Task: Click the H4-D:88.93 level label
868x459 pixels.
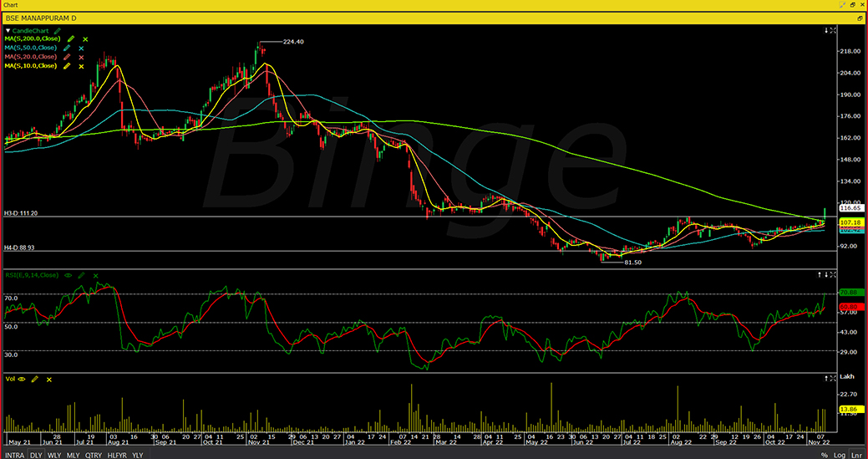Action: click(x=19, y=248)
